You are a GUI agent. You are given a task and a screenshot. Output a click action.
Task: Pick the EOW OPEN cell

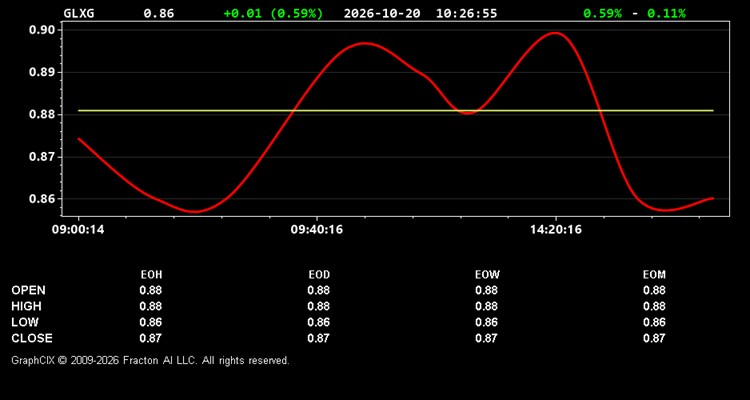(x=486, y=290)
